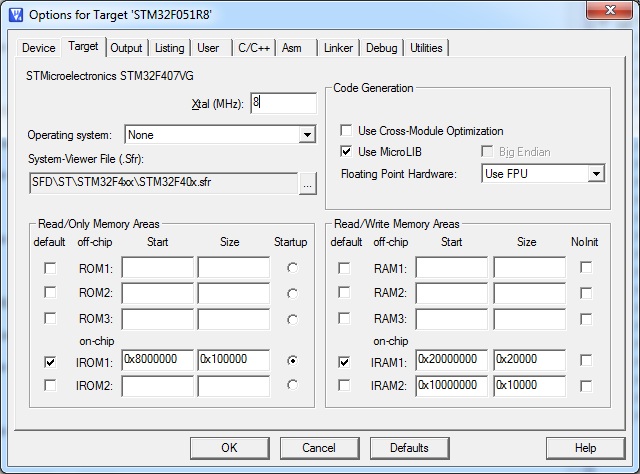Check the ROM2 default checkbox
The image size is (640, 474).
coord(50,292)
